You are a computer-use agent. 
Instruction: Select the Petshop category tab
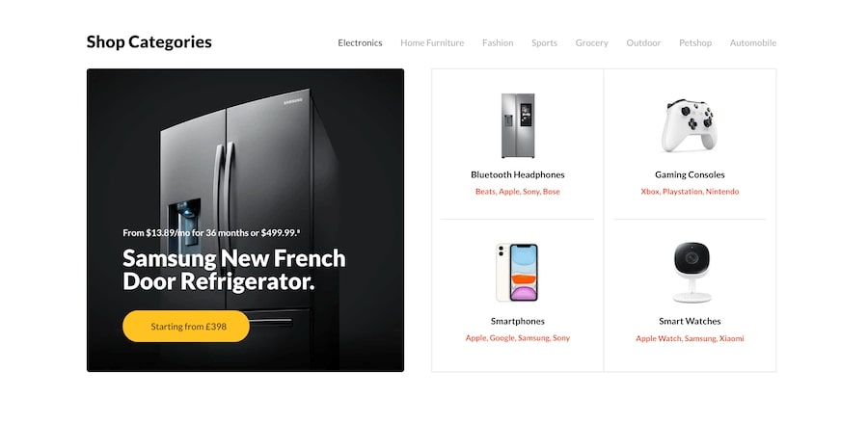695,42
